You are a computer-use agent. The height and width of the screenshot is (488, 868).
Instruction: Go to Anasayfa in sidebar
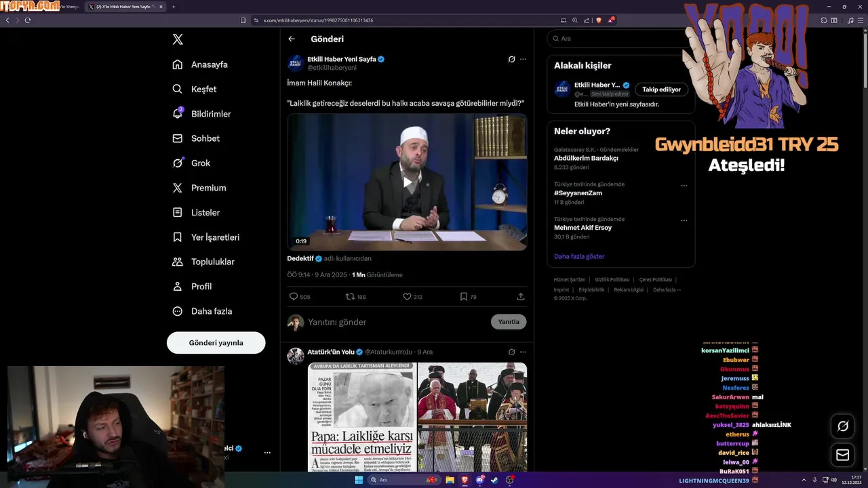200,64
